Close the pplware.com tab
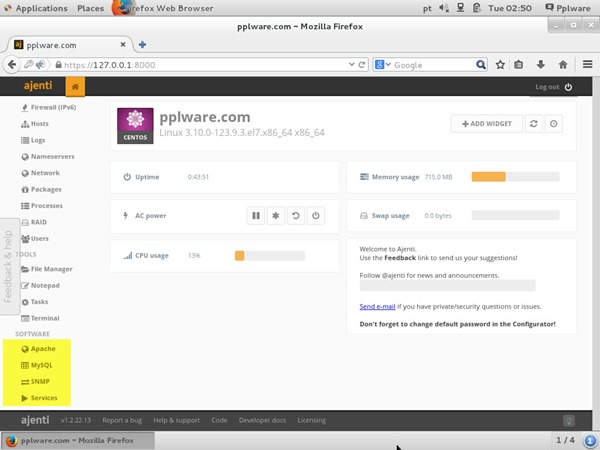 [x=123, y=44]
